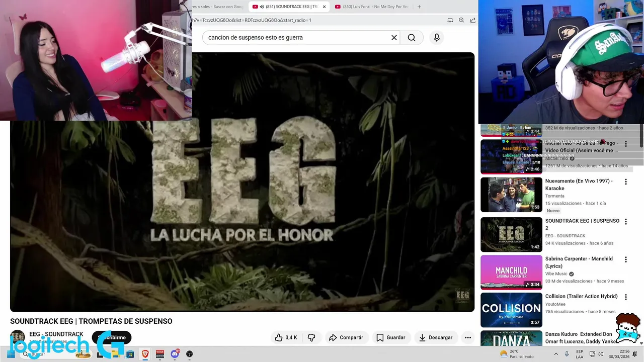
Task: Start voice search with the microphone icon
Action: 437,38
